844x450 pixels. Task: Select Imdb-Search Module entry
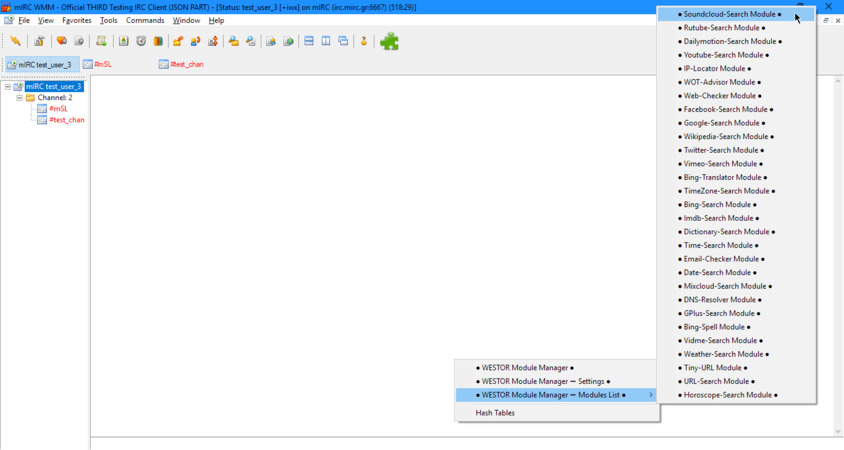736,218
